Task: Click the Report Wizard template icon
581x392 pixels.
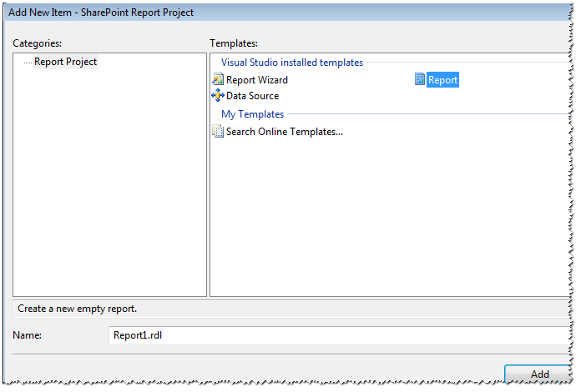Action: pyautogui.click(x=218, y=80)
